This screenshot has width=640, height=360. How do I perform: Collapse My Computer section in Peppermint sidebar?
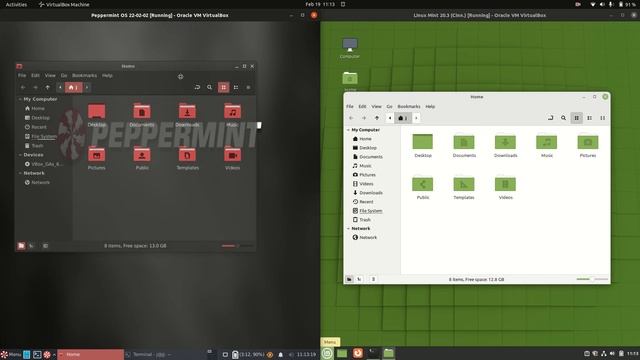tap(20, 99)
